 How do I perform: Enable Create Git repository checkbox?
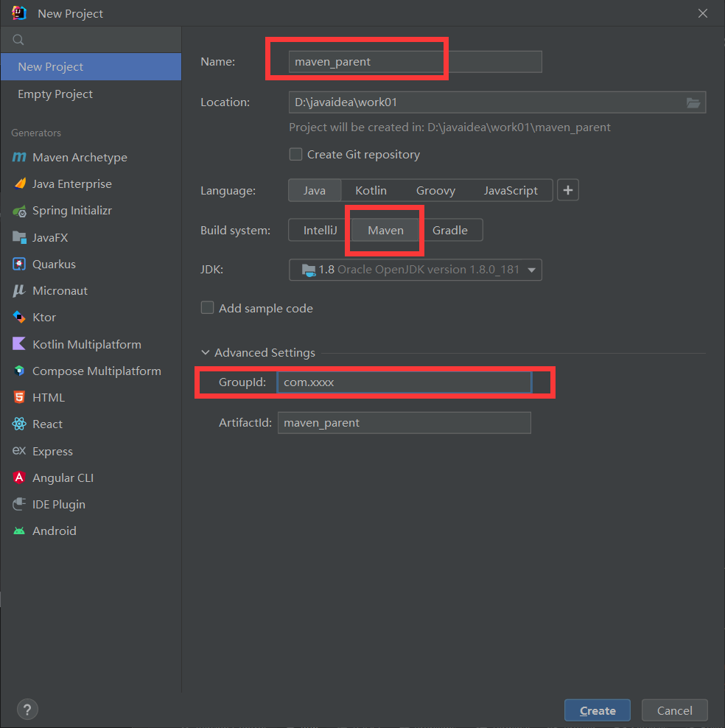coord(296,155)
